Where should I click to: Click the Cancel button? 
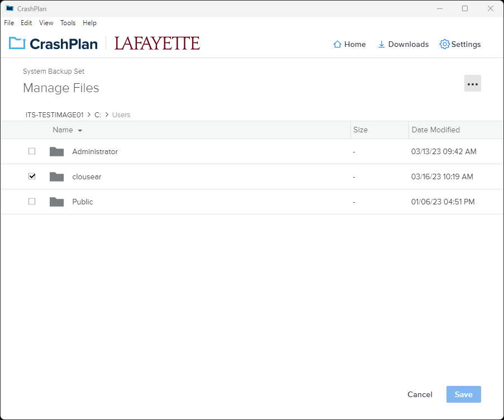[x=420, y=394]
